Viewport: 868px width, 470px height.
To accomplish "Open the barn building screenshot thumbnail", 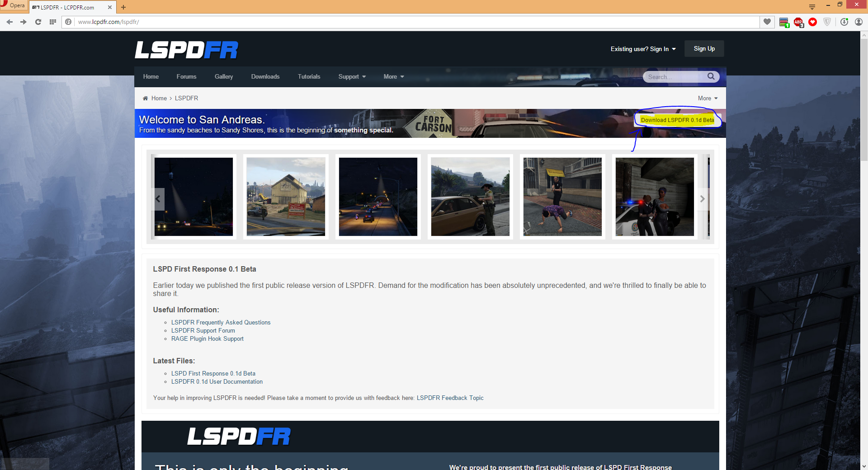I will (x=286, y=197).
